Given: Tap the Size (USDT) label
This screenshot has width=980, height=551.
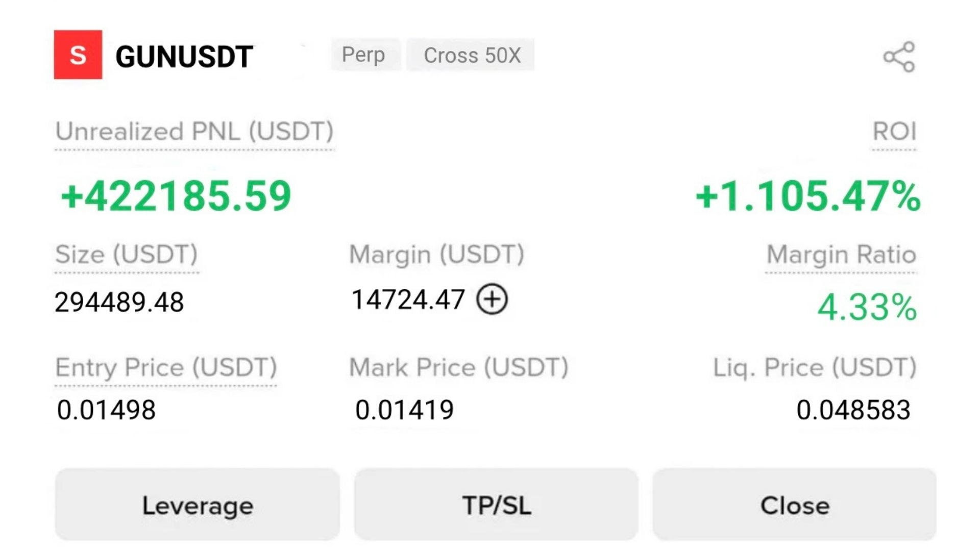Looking at the screenshot, I should tap(127, 255).
